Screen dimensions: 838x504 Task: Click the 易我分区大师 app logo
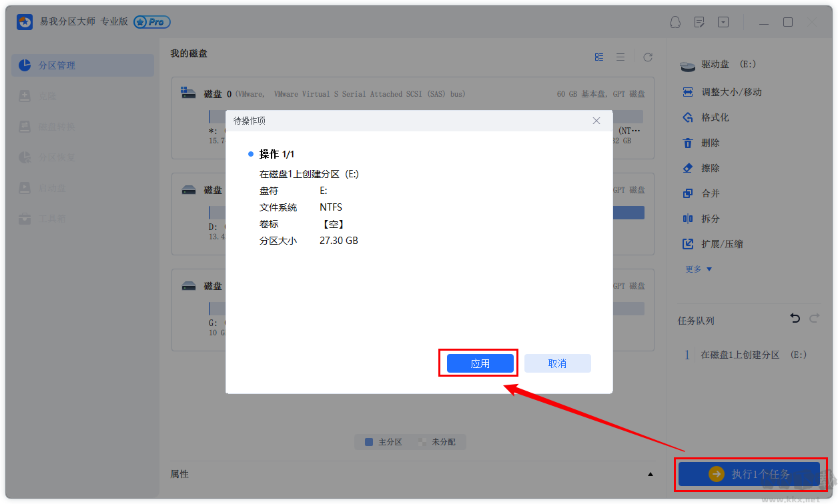click(25, 22)
